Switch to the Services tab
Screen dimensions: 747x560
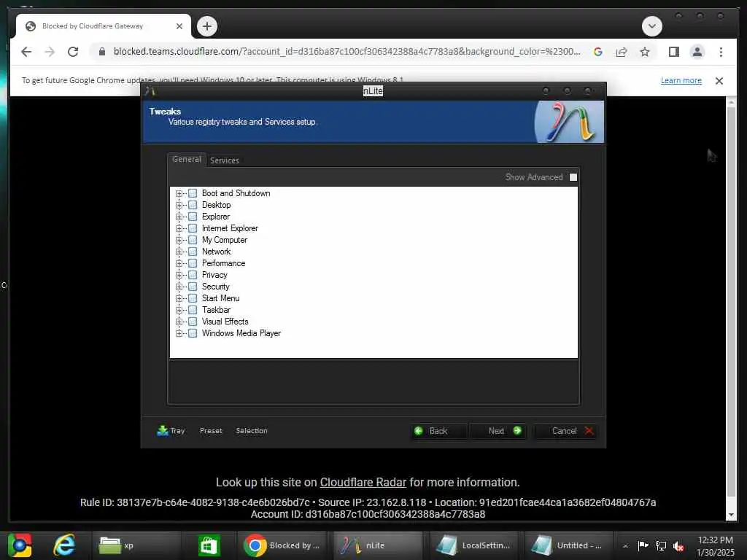pyautogui.click(x=225, y=160)
